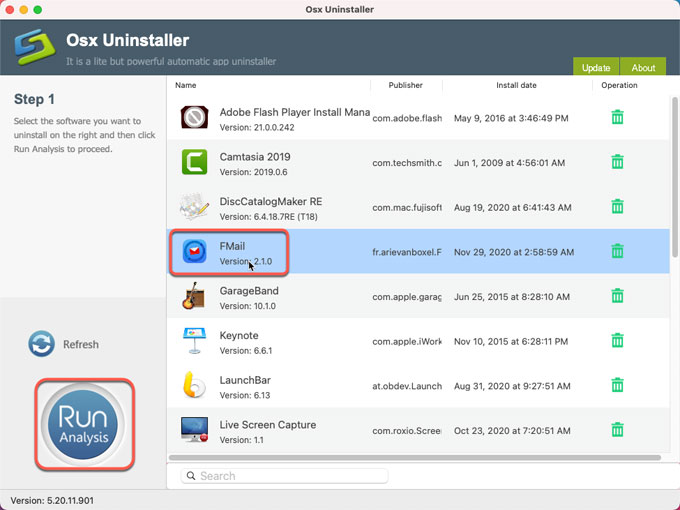Select FMail name text
Image resolution: width=680 pixels, height=510 pixels.
(232, 246)
